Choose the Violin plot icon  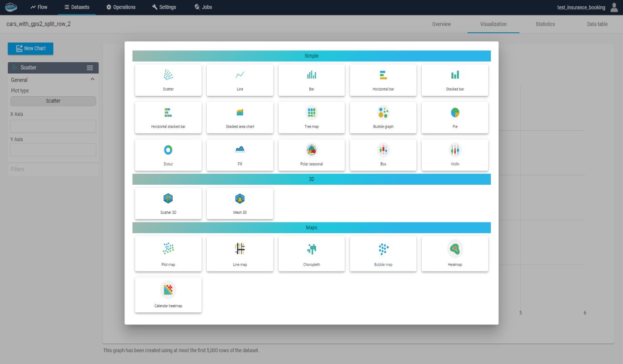(x=455, y=150)
